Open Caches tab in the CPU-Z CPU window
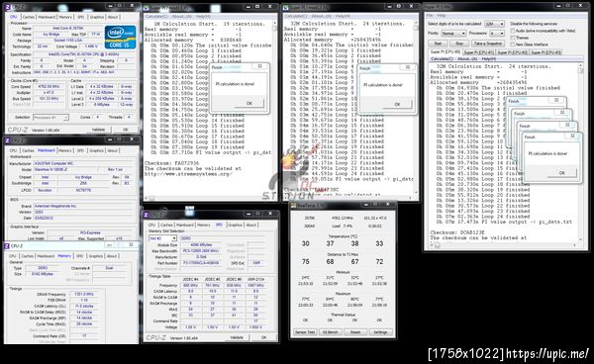This screenshot has height=364, width=594. (29, 17)
